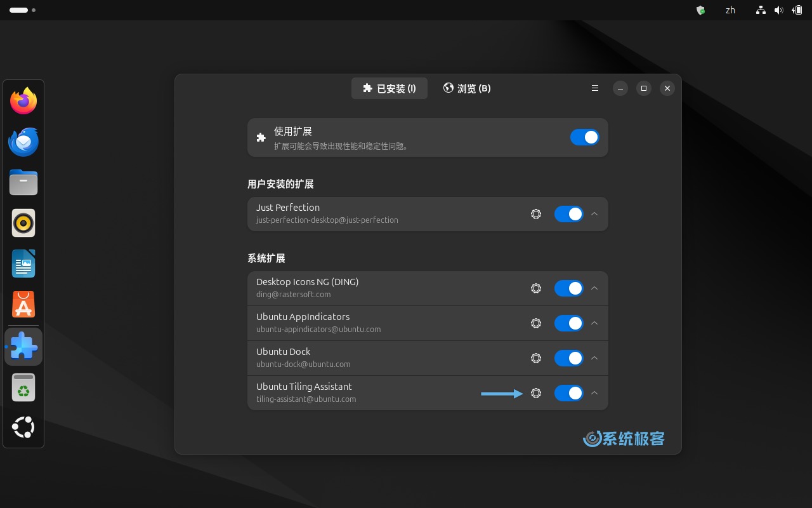Open LibreOffice Writer from the dock
812x508 pixels.
(23, 264)
